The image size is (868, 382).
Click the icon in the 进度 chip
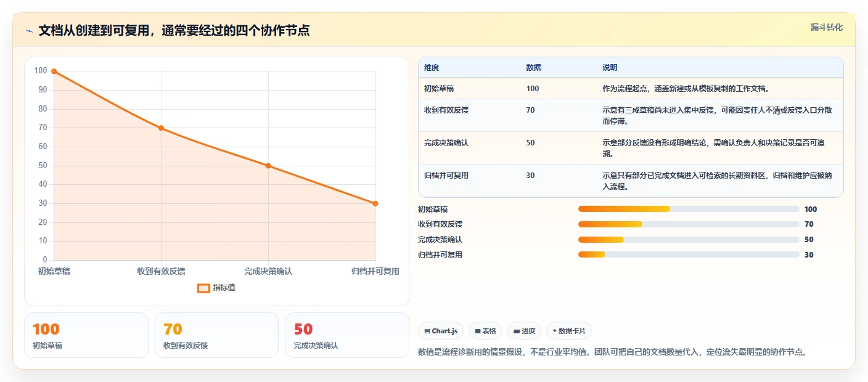click(x=517, y=331)
